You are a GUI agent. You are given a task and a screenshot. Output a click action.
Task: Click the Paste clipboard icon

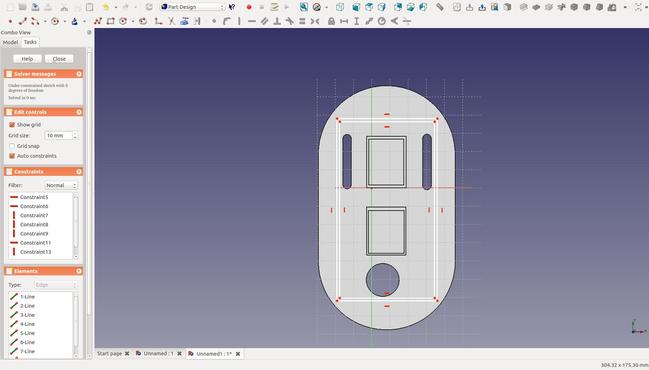click(89, 7)
